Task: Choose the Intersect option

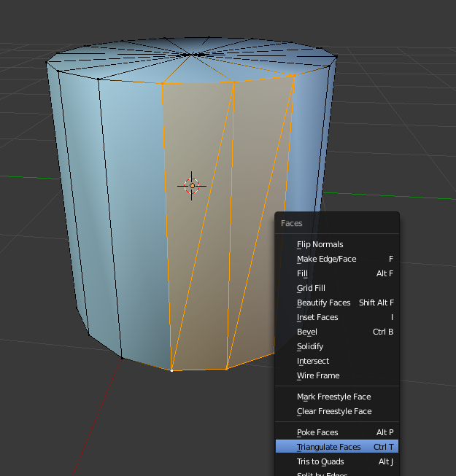Action: coord(313,361)
